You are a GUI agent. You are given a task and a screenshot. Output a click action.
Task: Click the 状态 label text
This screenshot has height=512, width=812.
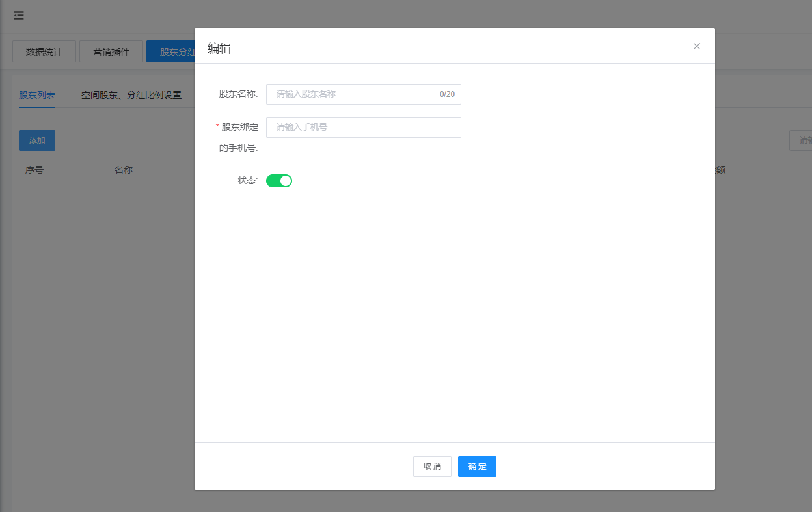247,180
